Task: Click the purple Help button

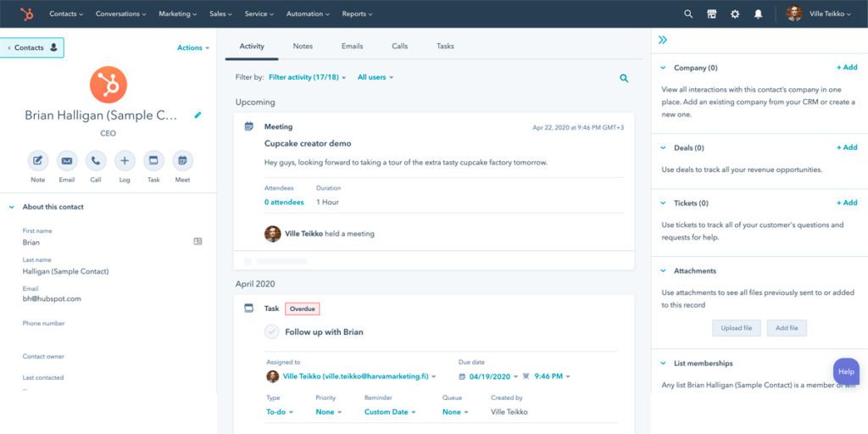Action: (846, 371)
